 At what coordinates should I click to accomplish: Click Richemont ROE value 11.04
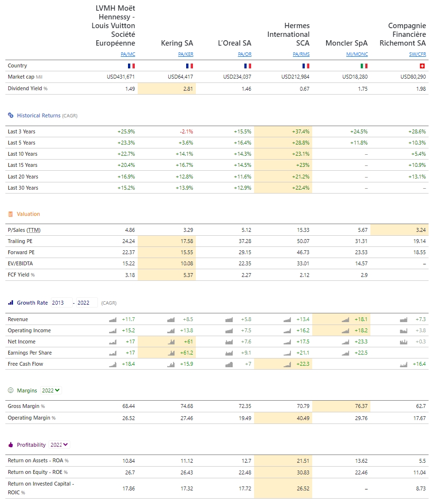click(419, 472)
